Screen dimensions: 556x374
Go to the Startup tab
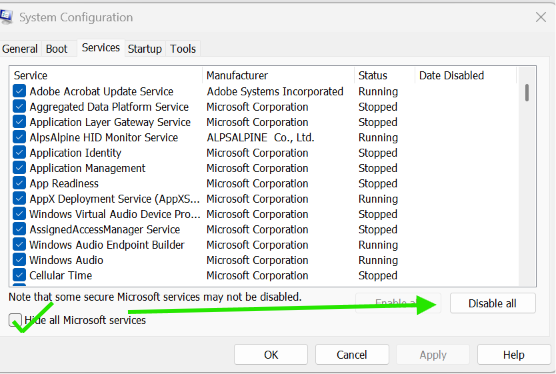[145, 49]
